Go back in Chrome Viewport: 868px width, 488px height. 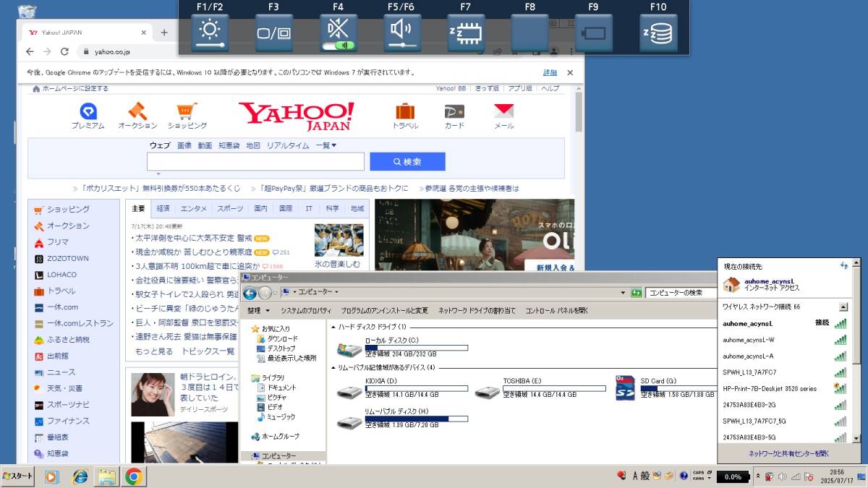(x=30, y=52)
